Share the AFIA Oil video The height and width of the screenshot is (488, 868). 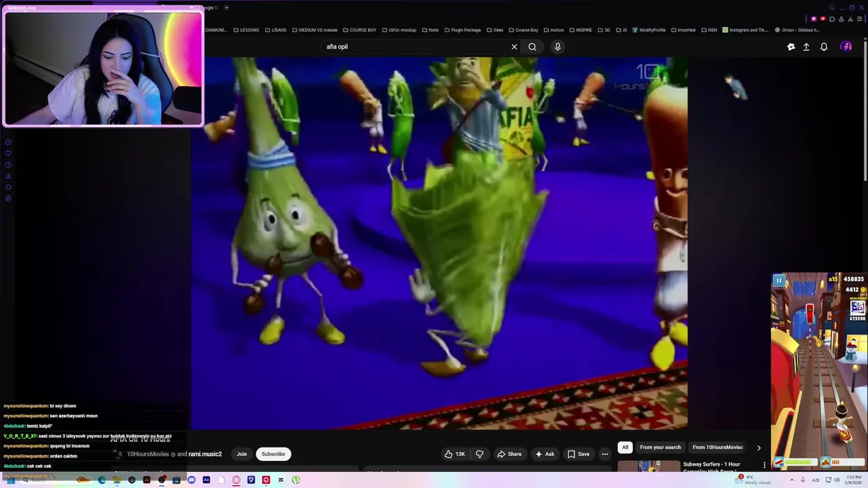[509, 454]
